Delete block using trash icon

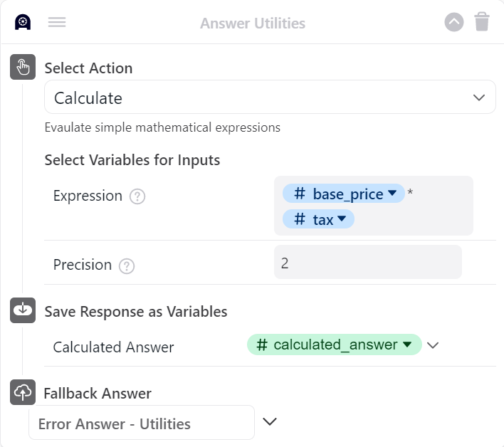click(482, 22)
